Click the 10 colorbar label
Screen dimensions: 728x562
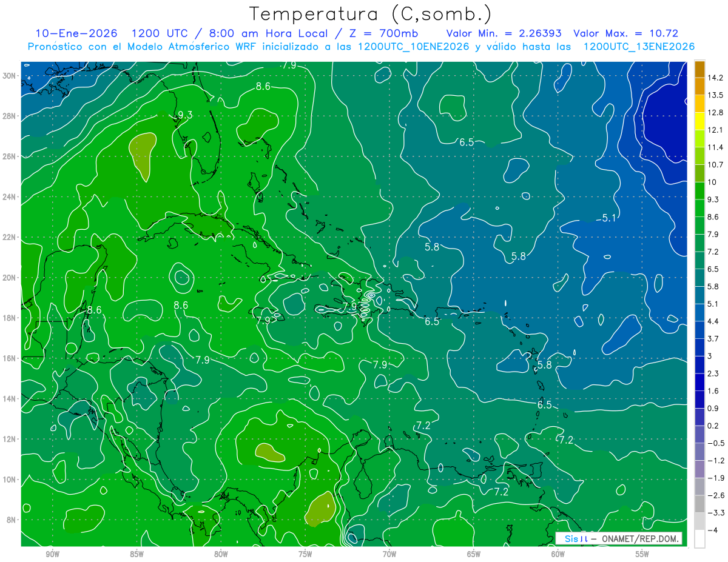[712, 182]
